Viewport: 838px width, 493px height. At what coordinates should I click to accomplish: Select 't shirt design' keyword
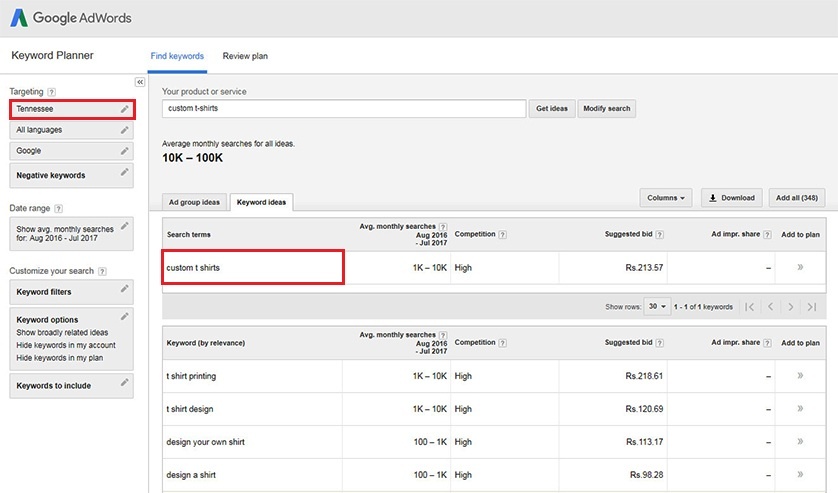pyautogui.click(x=190, y=409)
